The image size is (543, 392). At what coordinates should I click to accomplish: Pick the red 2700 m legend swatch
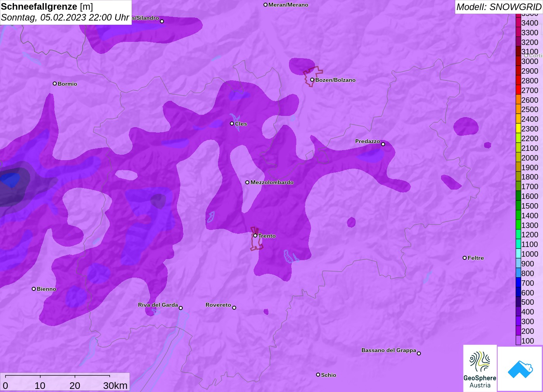[x=518, y=90]
